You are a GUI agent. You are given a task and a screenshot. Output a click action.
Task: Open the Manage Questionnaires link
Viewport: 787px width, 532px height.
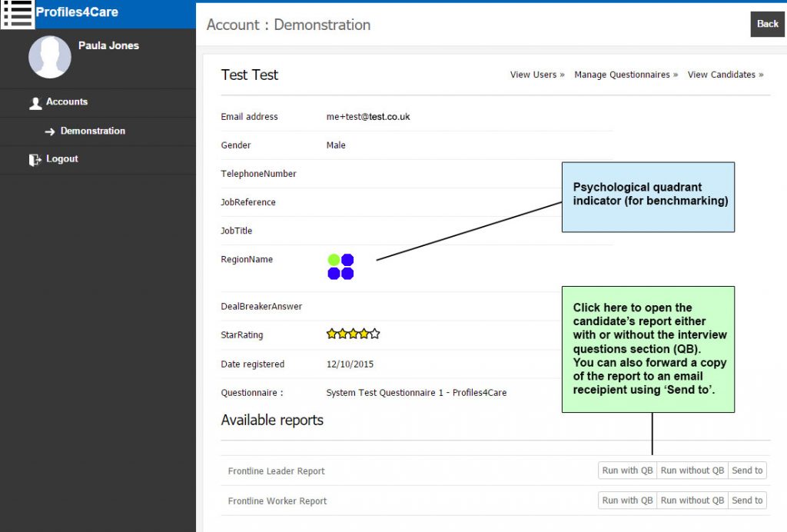(626, 75)
